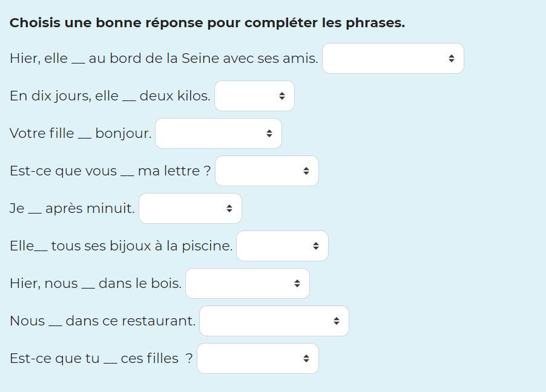Expand the dropdown for the piscine sentence
This screenshot has width=546, height=392.
282,246
